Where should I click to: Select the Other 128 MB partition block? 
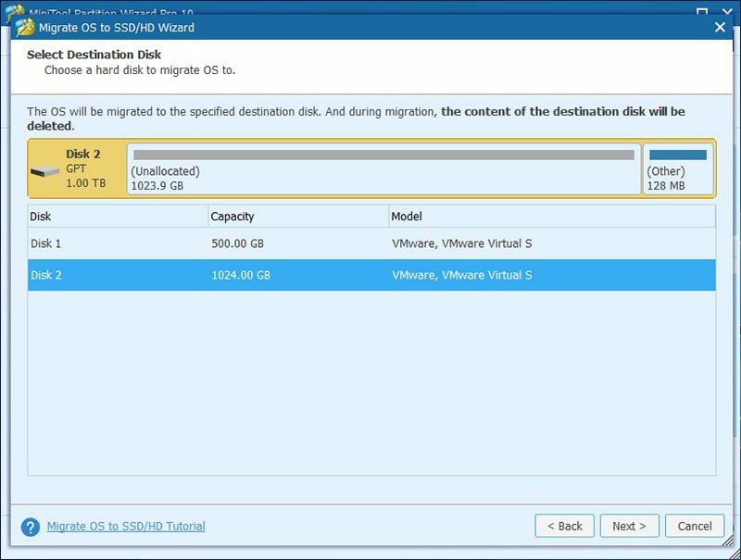point(678,169)
